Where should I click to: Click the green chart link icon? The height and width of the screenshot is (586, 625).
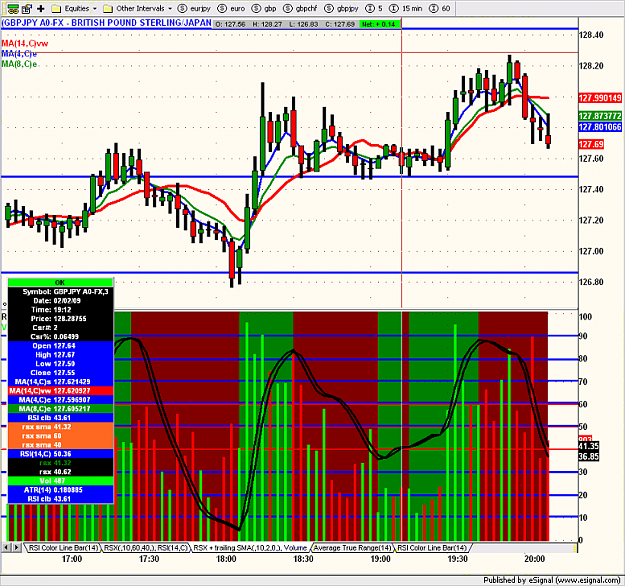click(x=13, y=8)
